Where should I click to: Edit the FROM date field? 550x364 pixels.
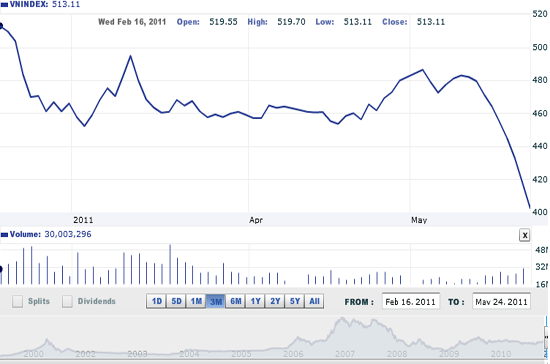411,302
